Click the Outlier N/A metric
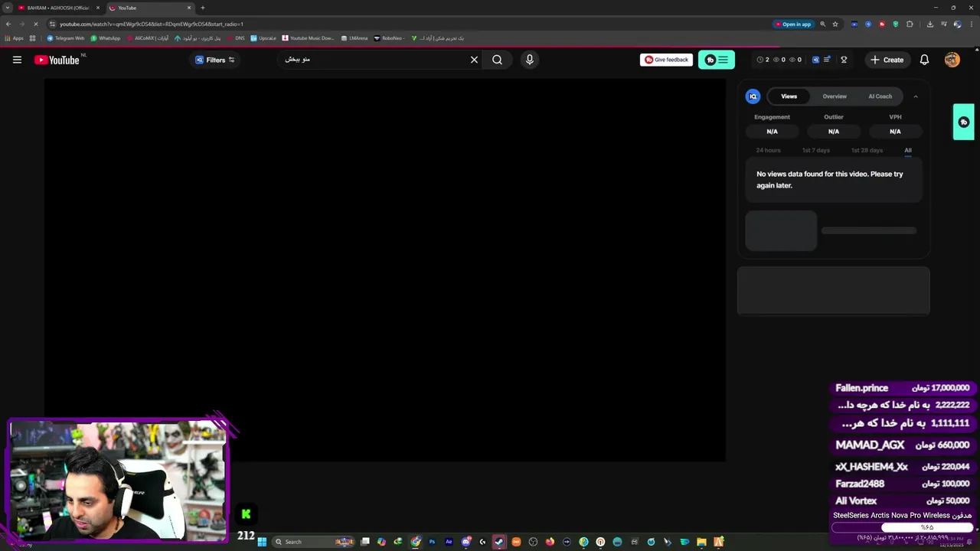980x551 pixels. [834, 131]
